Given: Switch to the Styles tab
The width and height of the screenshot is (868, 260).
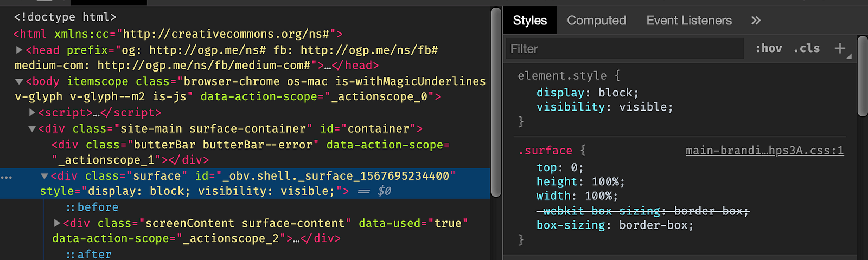Looking at the screenshot, I should click(x=530, y=21).
